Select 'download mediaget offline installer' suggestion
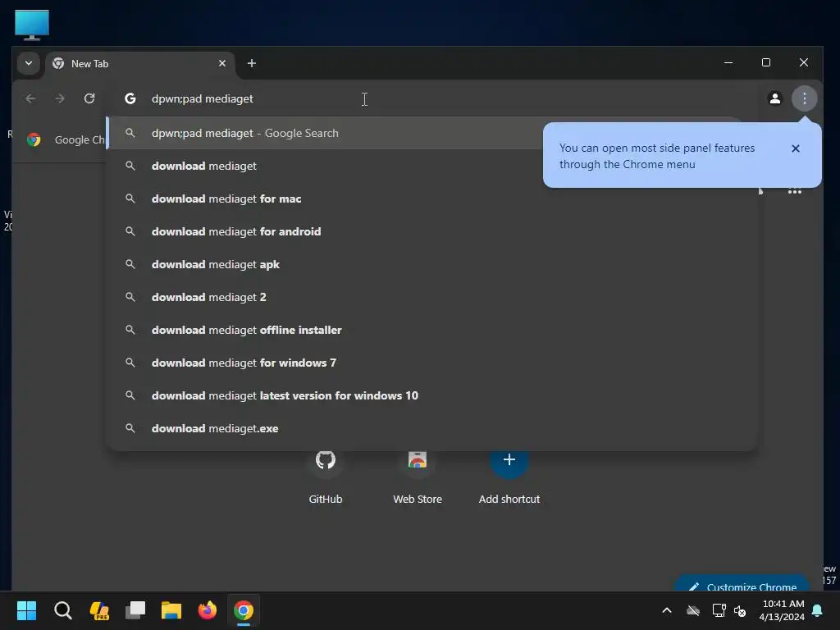Image resolution: width=840 pixels, height=630 pixels. pyautogui.click(x=431, y=330)
